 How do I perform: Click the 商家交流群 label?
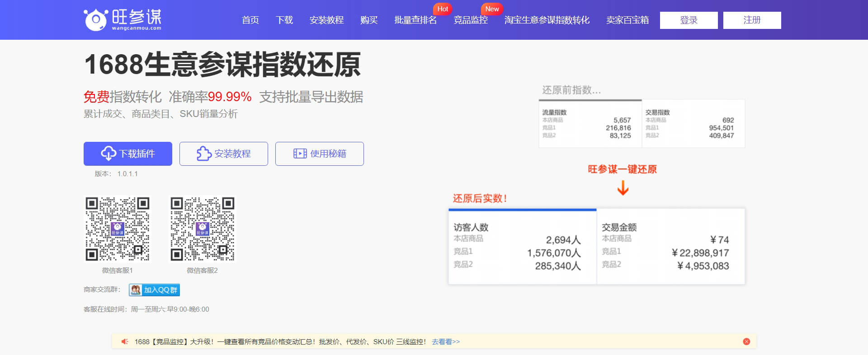102,290
